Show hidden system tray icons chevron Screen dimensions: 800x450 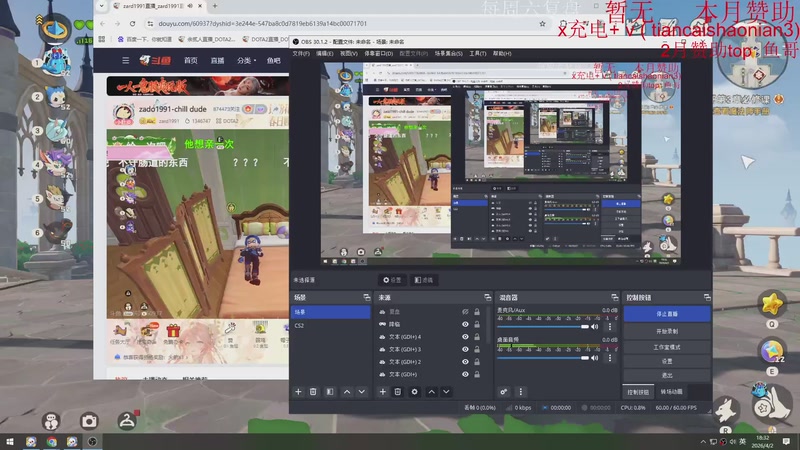click(703, 442)
